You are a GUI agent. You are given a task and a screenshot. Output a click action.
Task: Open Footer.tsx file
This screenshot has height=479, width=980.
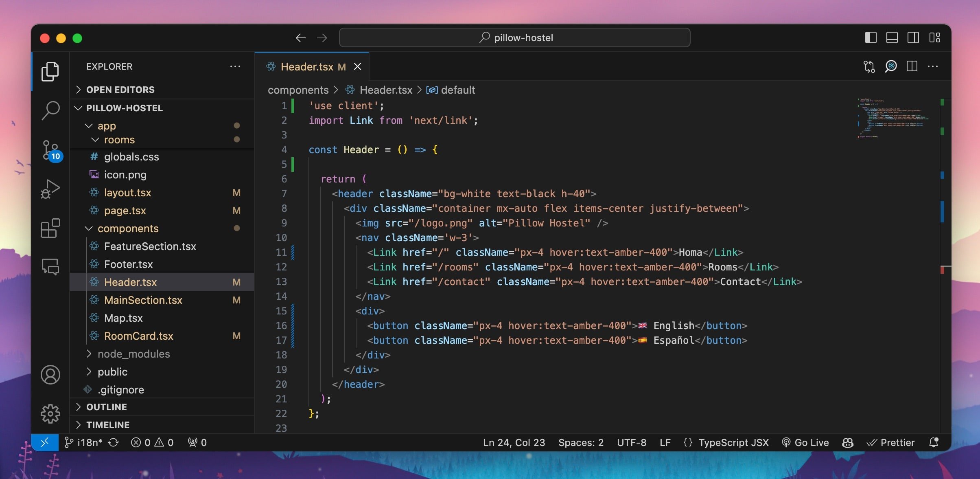click(x=162, y=264)
